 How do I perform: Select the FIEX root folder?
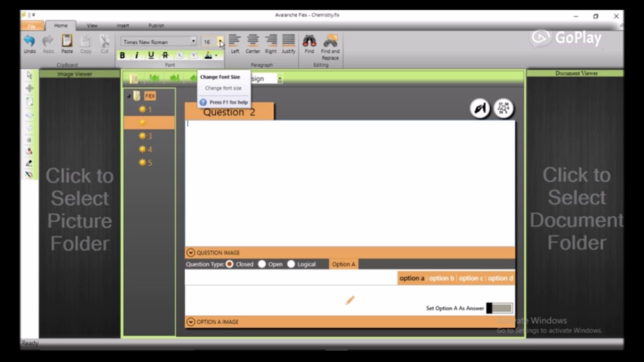(150, 96)
